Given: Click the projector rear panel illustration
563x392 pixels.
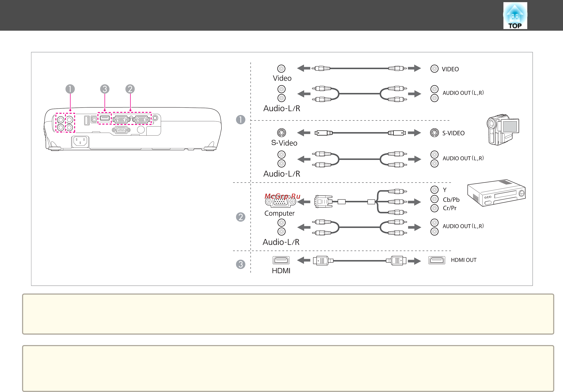Looking at the screenshot, I should point(133,129).
